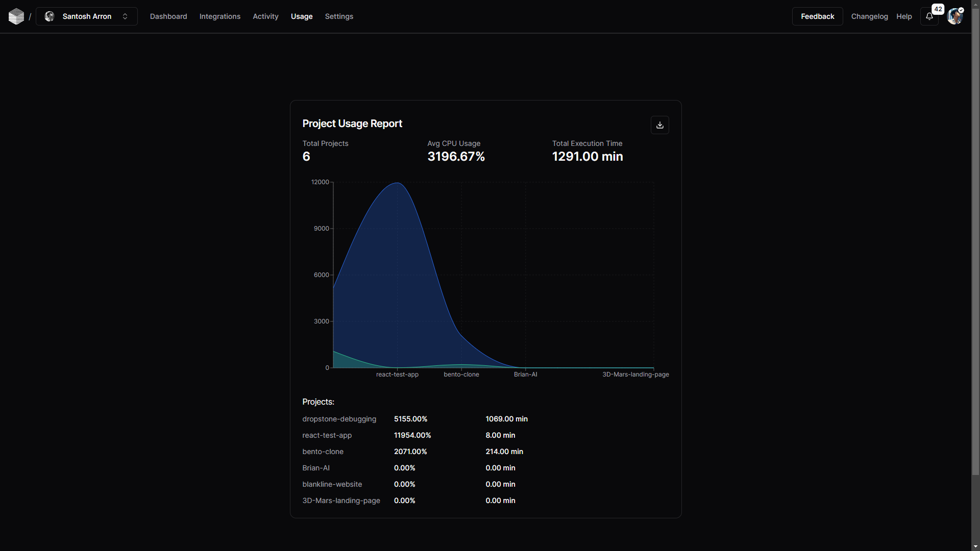Screen dimensions: 980x551
Task: Go to the Dashboard tab
Action: pos(168,16)
